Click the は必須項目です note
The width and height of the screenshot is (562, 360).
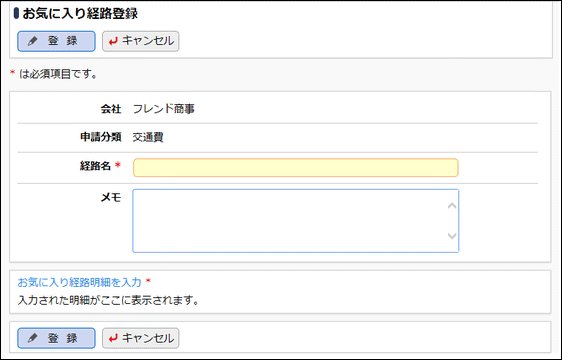coord(58,74)
